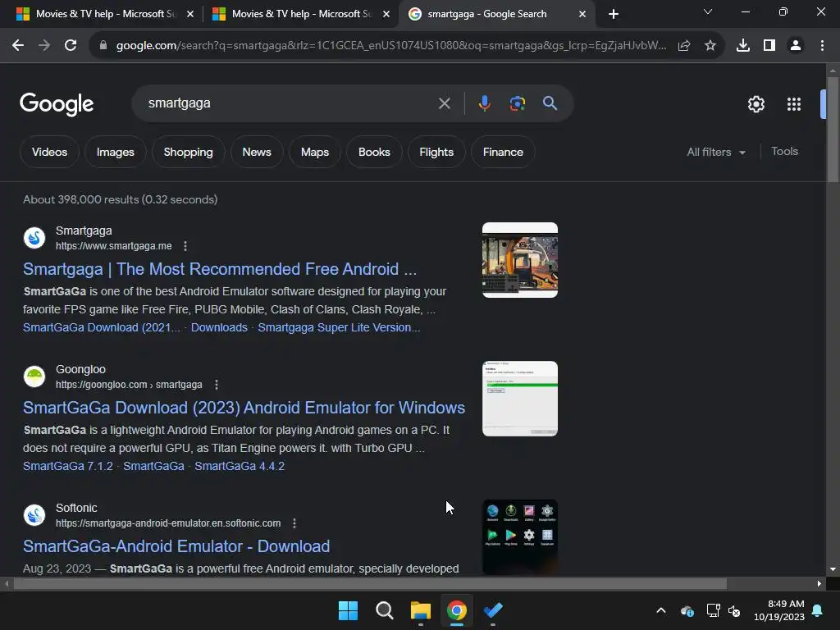The height and width of the screenshot is (630, 840).
Task: Close the smartgaga Google Search tab
Action: pyautogui.click(x=582, y=14)
